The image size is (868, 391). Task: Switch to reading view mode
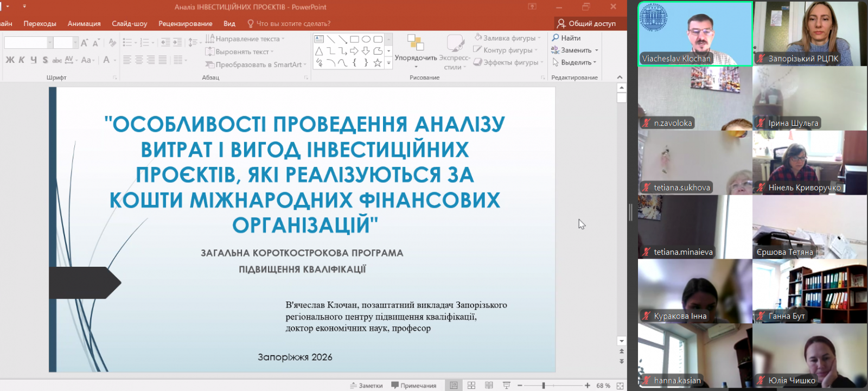pos(489,386)
